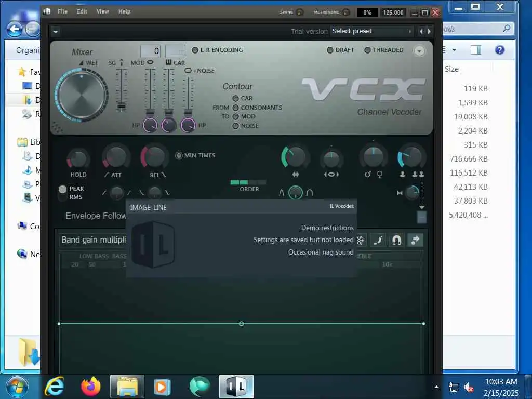
Task: Click the freeze snowflake icon
Action: click(361, 240)
